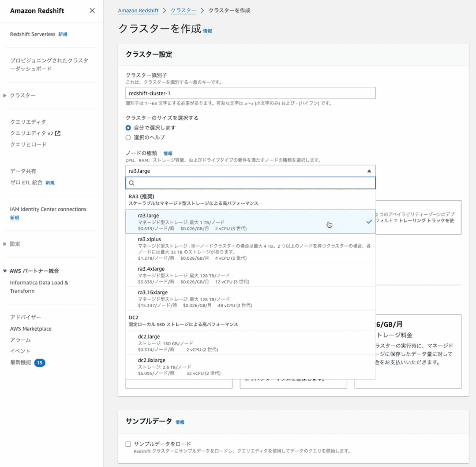Open 情報 link next to page title
476x467 pixels.
(x=208, y=31)
